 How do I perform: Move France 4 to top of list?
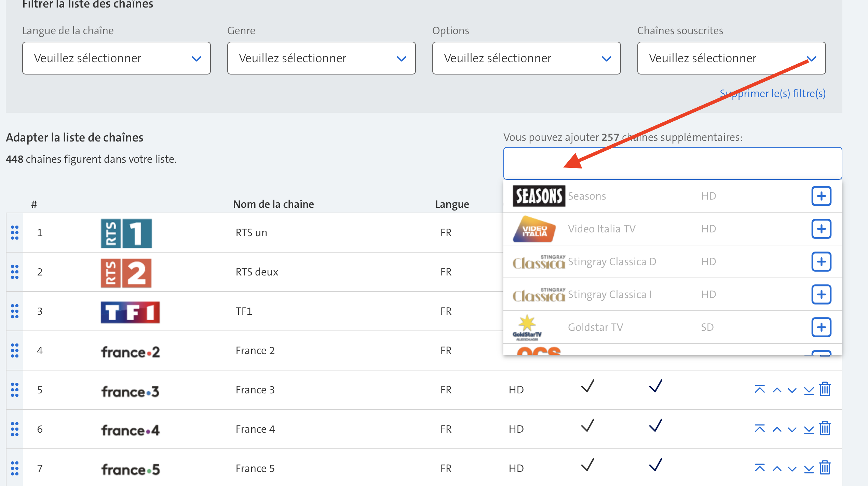tap(760, 429)
